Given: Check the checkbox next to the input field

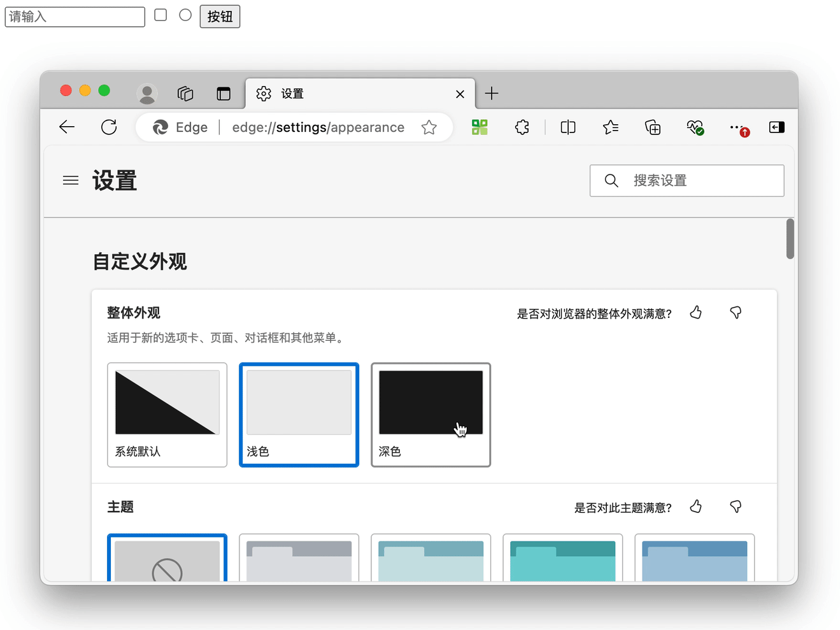Looking at the screenshot, I should point(160,15).
